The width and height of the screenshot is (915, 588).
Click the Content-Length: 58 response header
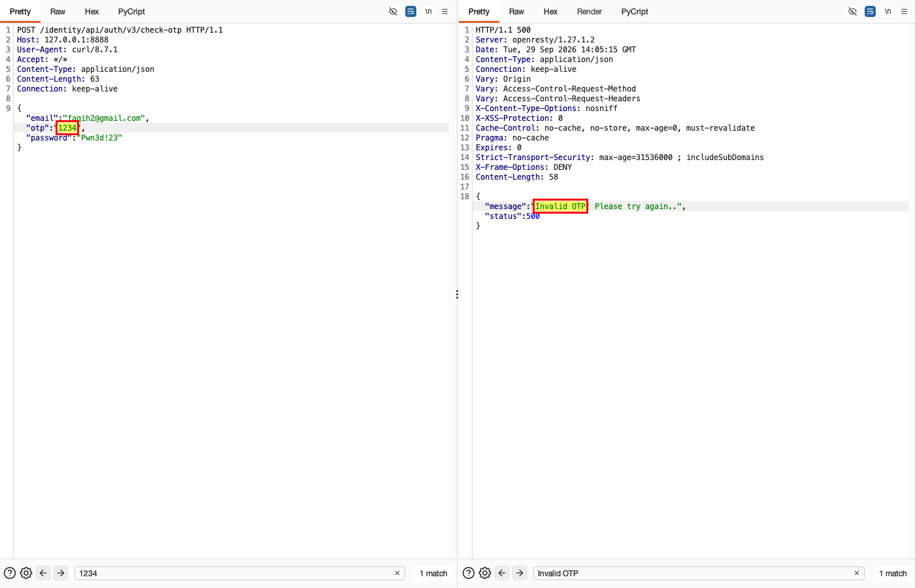(x=517, y=177)
